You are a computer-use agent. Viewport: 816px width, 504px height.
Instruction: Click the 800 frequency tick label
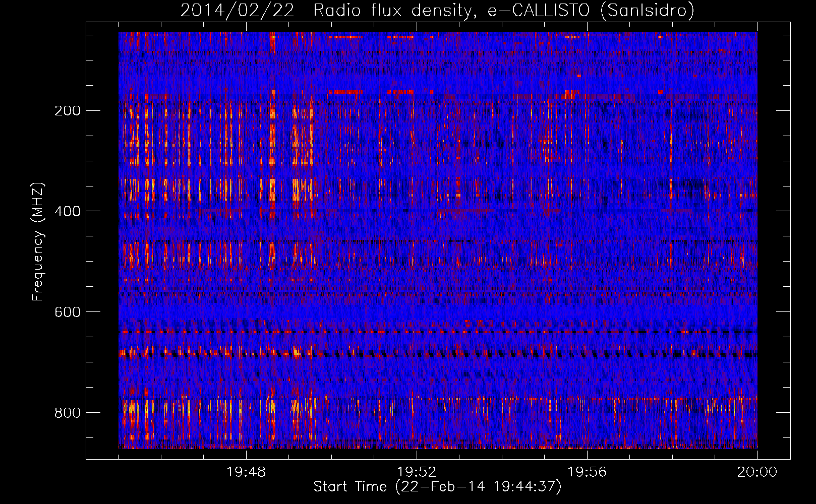click(x=68, y=413)
